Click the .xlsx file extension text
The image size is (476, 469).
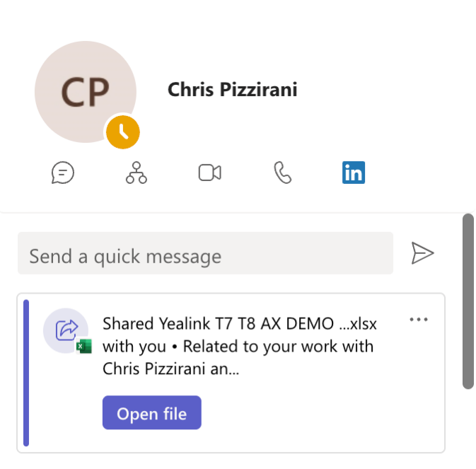tap(363, 323)
